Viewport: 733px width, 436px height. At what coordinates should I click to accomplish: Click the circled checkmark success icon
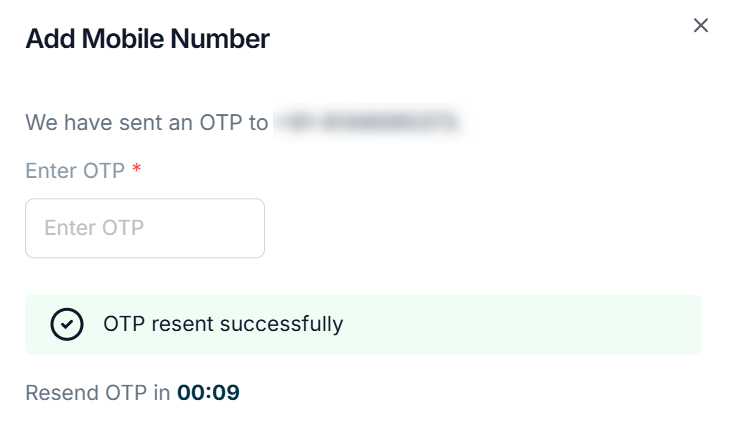(67, 324)
